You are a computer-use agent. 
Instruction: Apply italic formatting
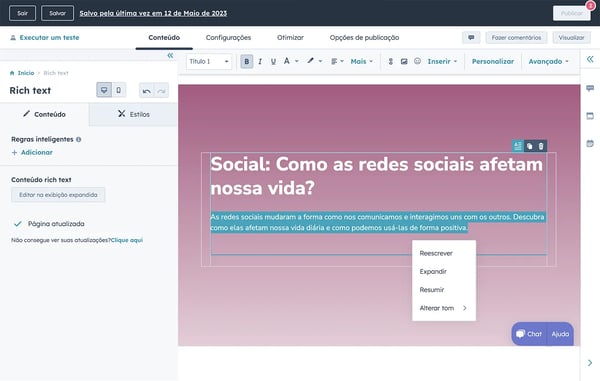click(260, 61)
